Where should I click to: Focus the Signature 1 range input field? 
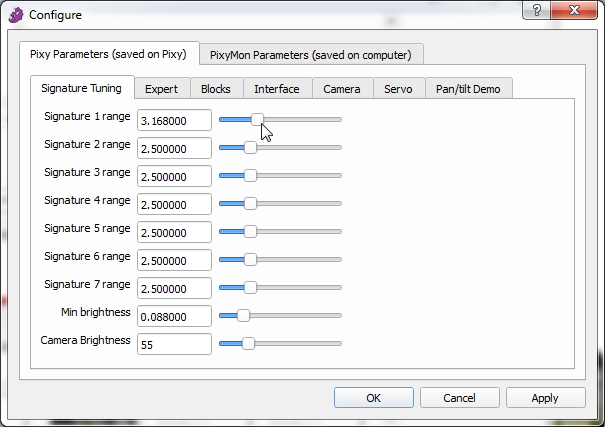[x=174, y=120]
